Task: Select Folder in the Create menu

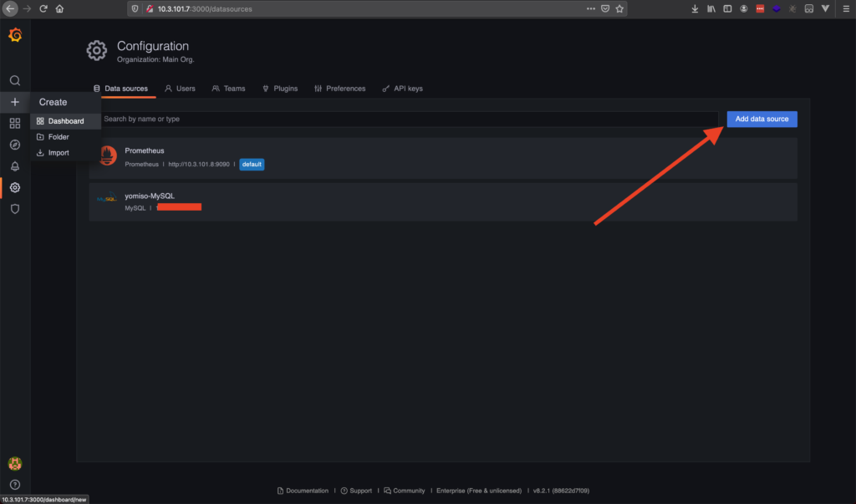Action: click(65, 137)
